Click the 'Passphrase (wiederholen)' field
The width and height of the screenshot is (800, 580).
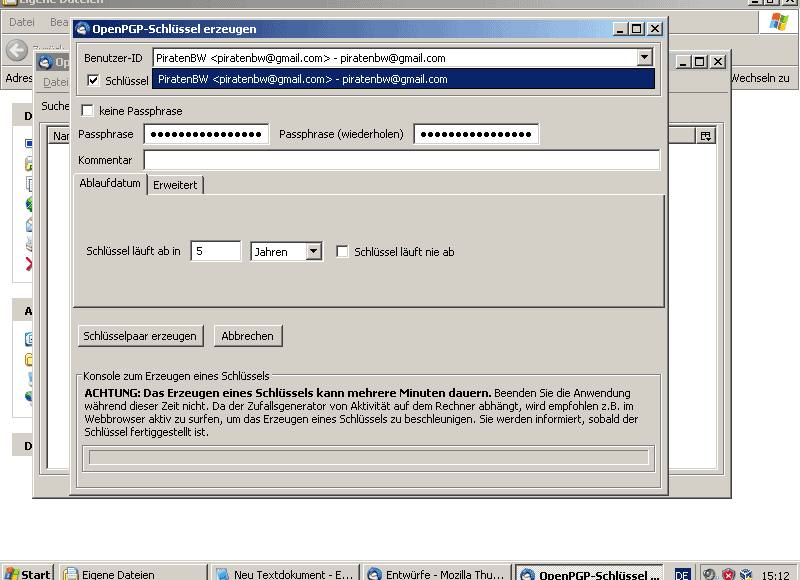[476, 134]
